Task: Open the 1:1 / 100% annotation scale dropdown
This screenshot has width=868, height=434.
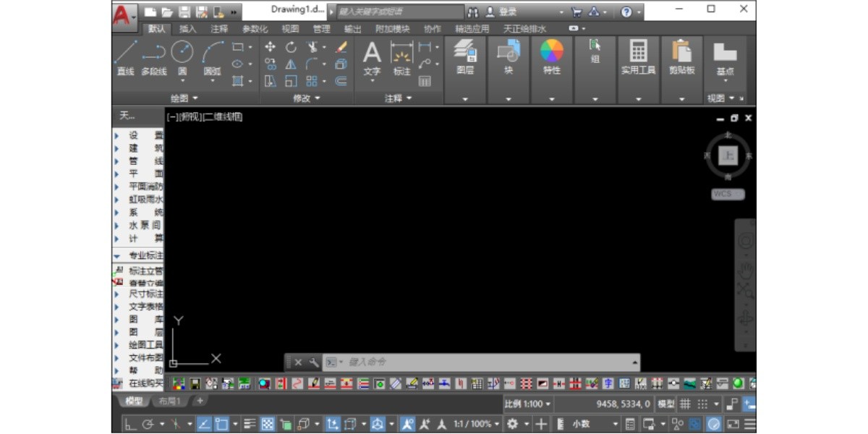Action: pyautogui.click(x=477, y=425)
